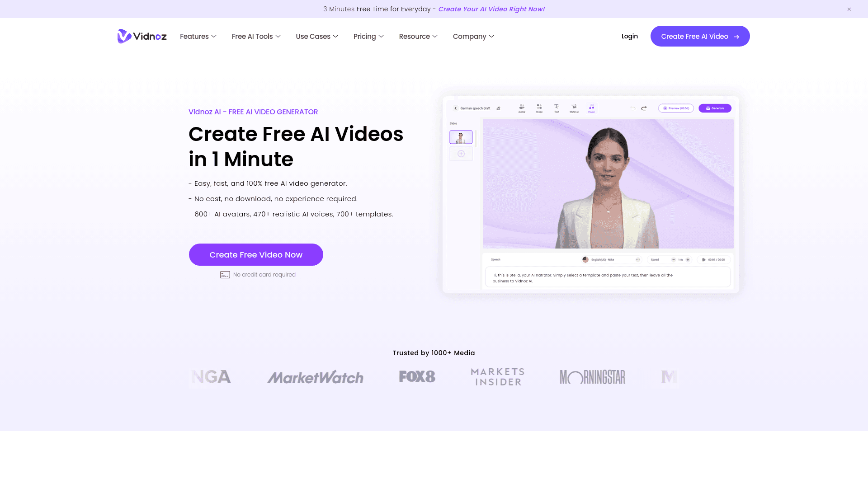The height and width of the screenshot is (488, 868).
Task: Open the Pricing dropdown menu
Action: tap(368, 36)
